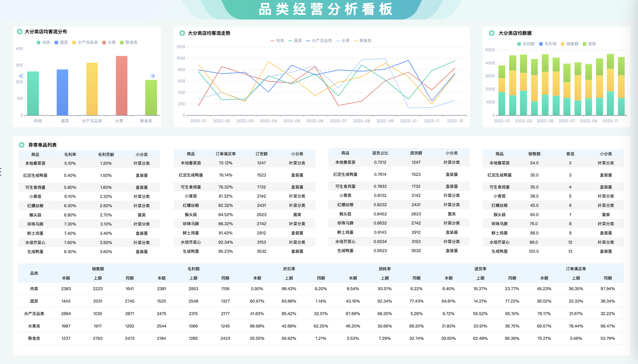Toggle 蔬菜 series in the line chart legend
The height and width of the screenshot is (364, 638).
(x=295, y=40)
